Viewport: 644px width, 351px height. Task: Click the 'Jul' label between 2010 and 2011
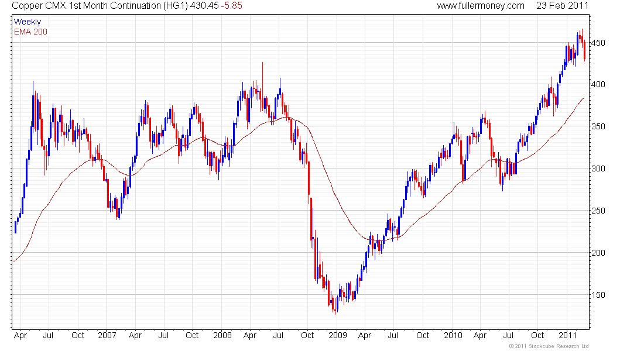[x=508, y=335]
